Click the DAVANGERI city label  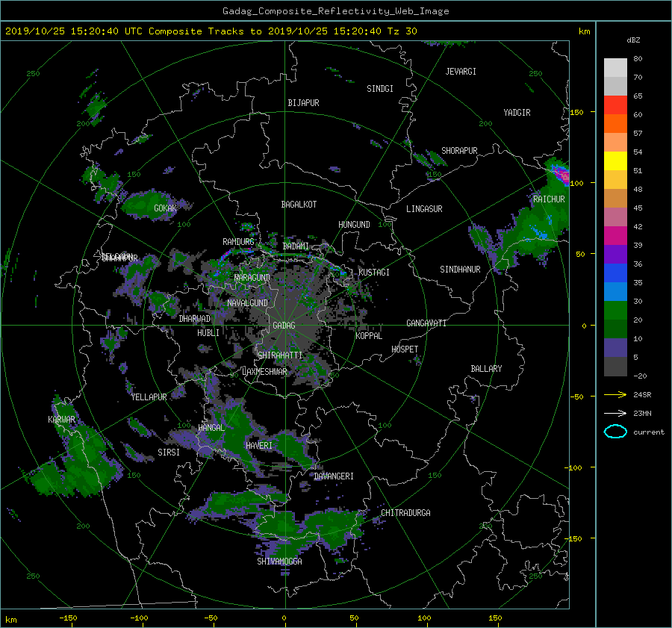pos(334,476)
